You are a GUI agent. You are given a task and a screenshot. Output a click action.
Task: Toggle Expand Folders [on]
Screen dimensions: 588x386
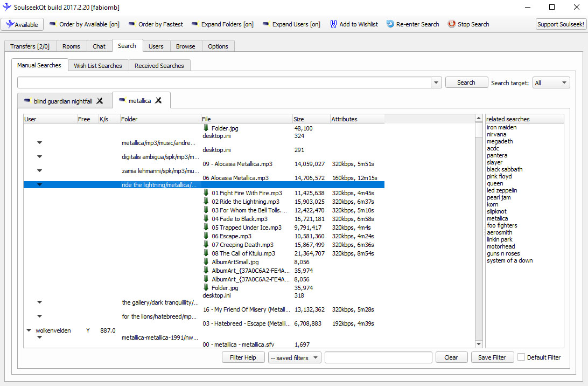222,24
